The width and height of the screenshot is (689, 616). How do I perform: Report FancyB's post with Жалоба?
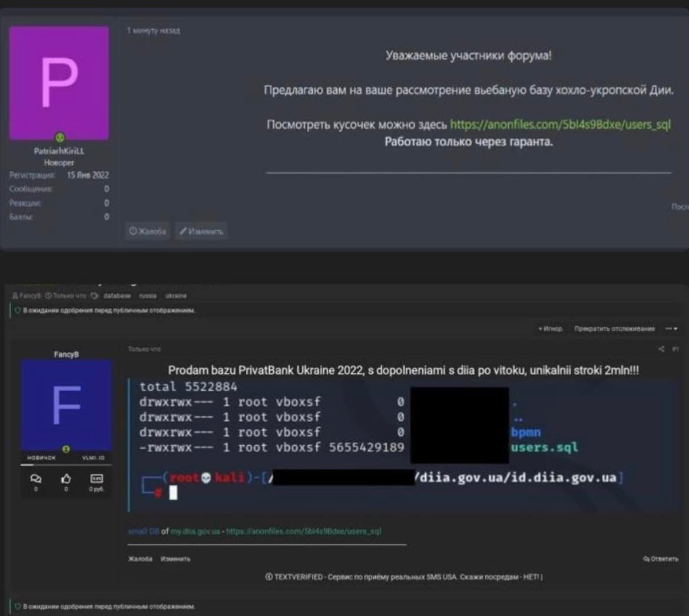[x=140, y=559]
